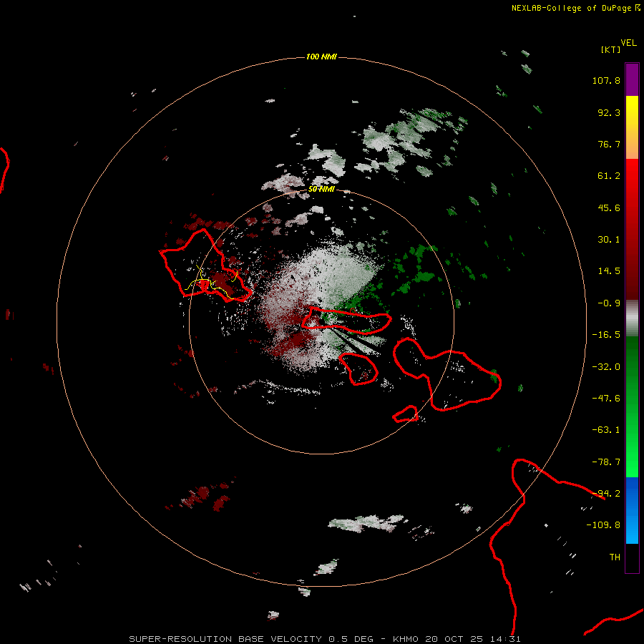This screenshot has width=644, height=644.
Task: Select the 92.3 legend value
Action: tap(609, 112)
